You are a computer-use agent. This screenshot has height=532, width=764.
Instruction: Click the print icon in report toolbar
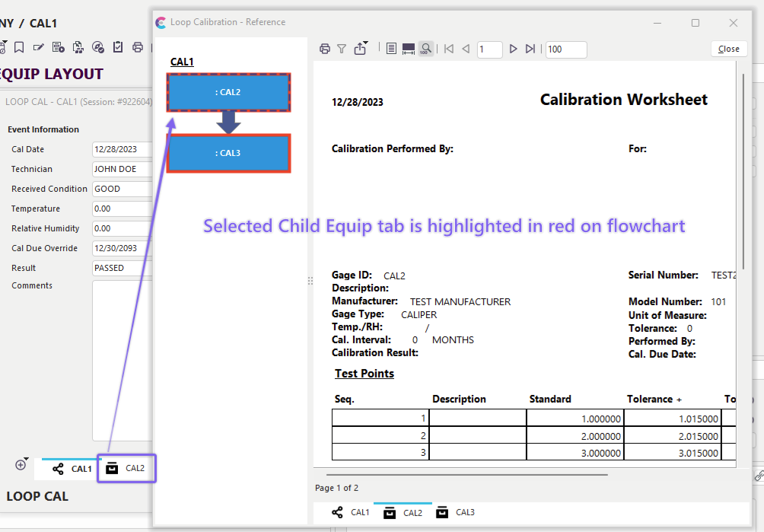(325, 49)
